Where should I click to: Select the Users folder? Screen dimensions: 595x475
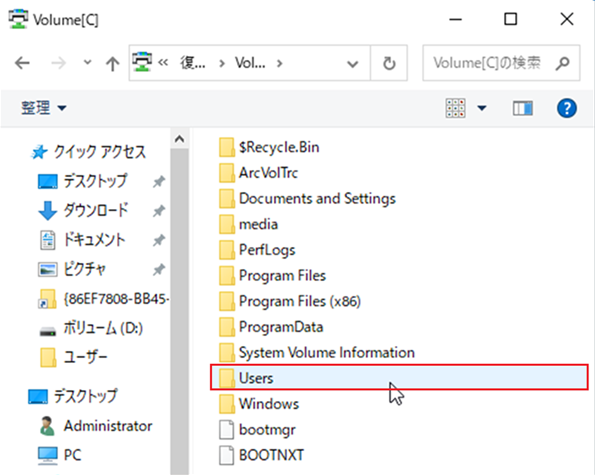pos(399,377)
